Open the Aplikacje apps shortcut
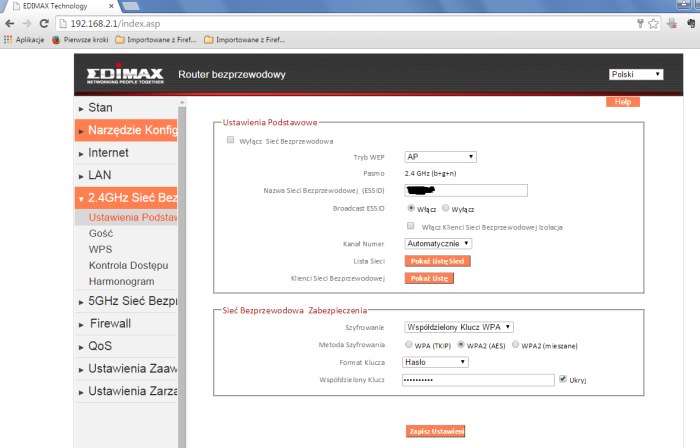 tap(24, 40)
